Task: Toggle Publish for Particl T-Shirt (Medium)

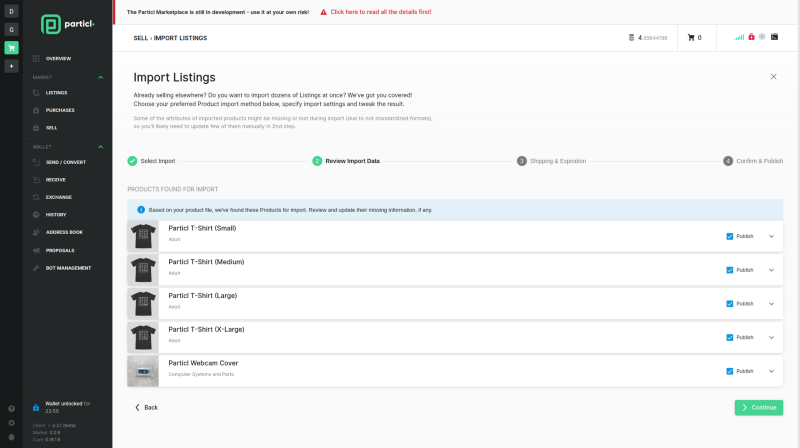Action: pyautogui.click(x=730, y=270)
